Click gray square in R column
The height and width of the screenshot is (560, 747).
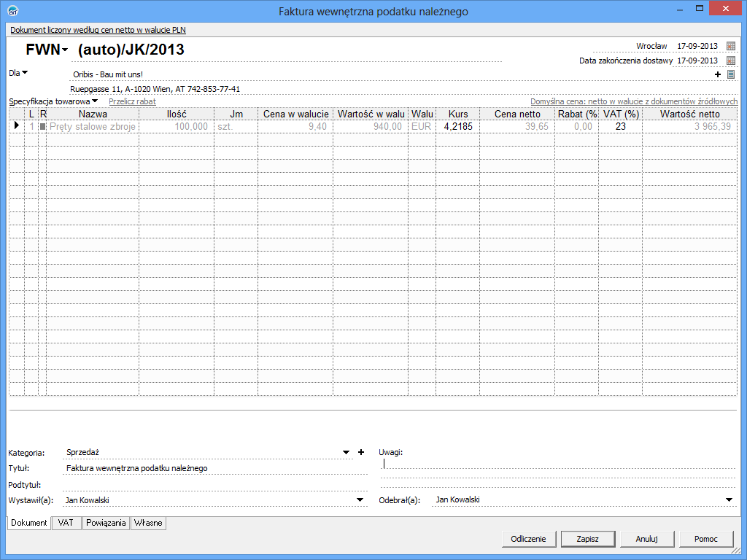tap(42, 127)
